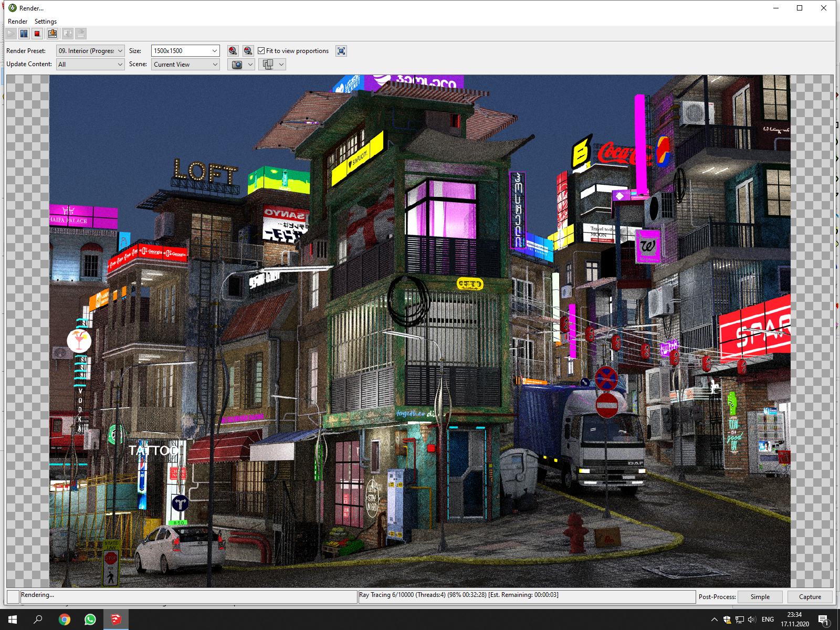840x630 pixels.
Task: Open network status tray icon
Action: (x=740, y=619)
